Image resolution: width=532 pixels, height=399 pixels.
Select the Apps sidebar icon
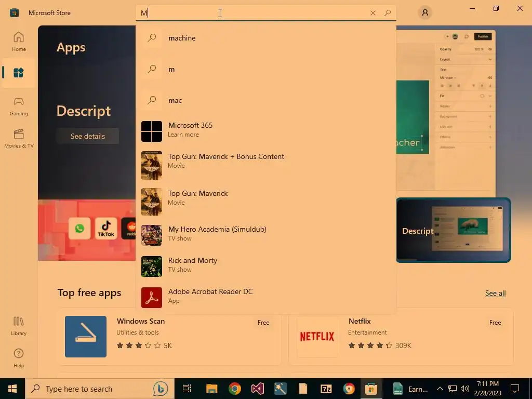point(19,73)
